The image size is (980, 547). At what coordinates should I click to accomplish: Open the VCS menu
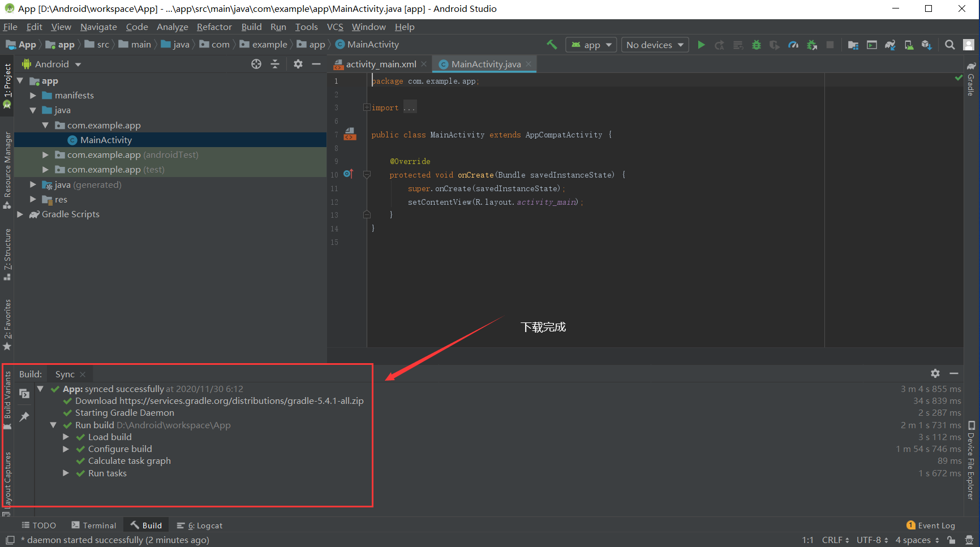pos(335,27)
